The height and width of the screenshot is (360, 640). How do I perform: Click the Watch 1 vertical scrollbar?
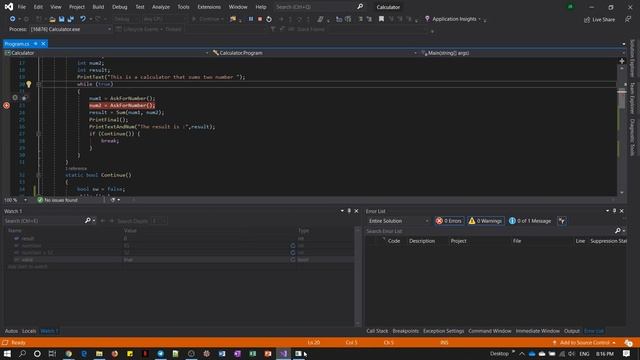pyautogui.click(x=358, y=276)
